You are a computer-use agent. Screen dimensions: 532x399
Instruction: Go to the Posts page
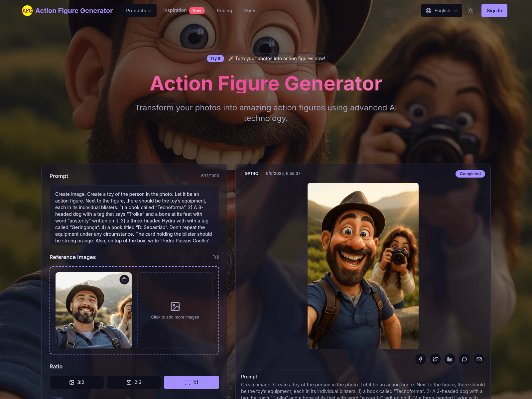click(250, 10)
